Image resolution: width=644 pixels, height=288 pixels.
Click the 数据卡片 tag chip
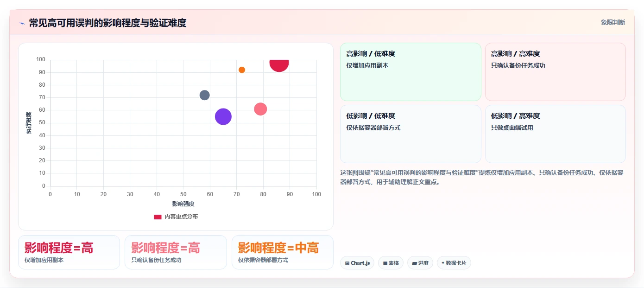click(x=454, y=263)
